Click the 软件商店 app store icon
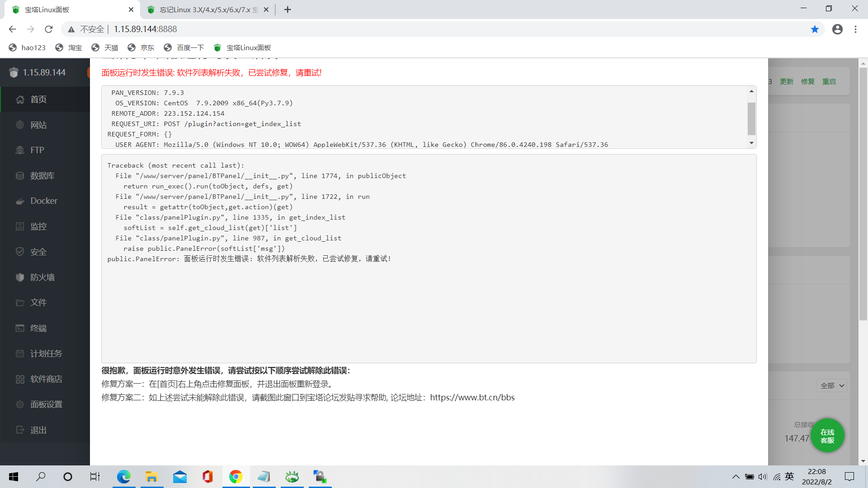868x488 pixels. pos(20,379)
